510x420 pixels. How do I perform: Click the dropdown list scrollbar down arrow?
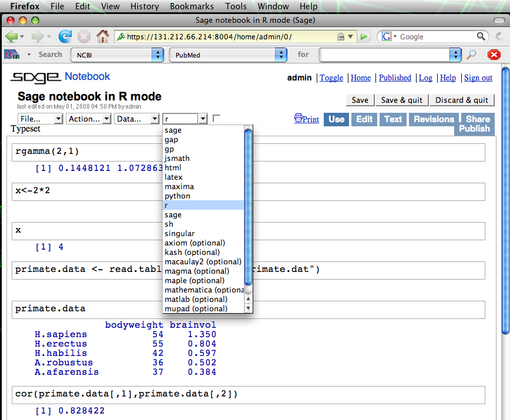pyautogui.click(x=248, y=308)
